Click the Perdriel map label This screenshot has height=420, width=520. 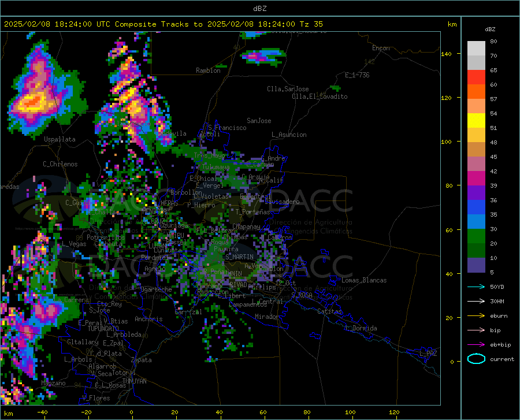click(154, 258)
